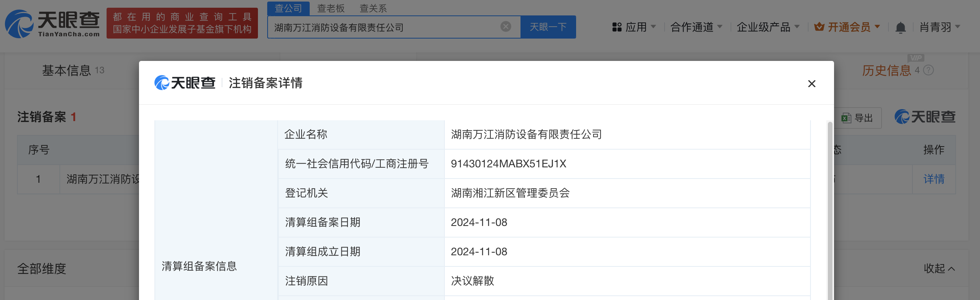Click the 注销原因 field label
The height and width of the screenshot is (300, 980).
coord(306,281)
